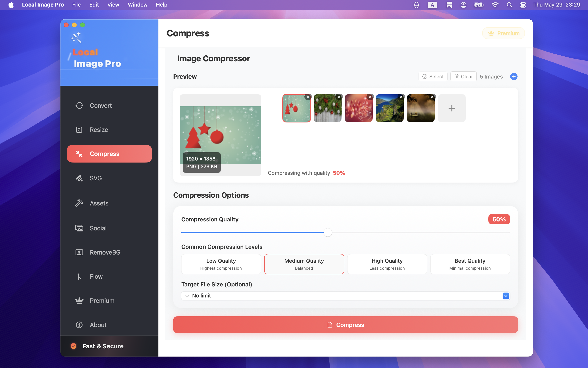
Task: Open macOS Spotlight search icon
Action: pyautogui.click(x=510, y=5)
